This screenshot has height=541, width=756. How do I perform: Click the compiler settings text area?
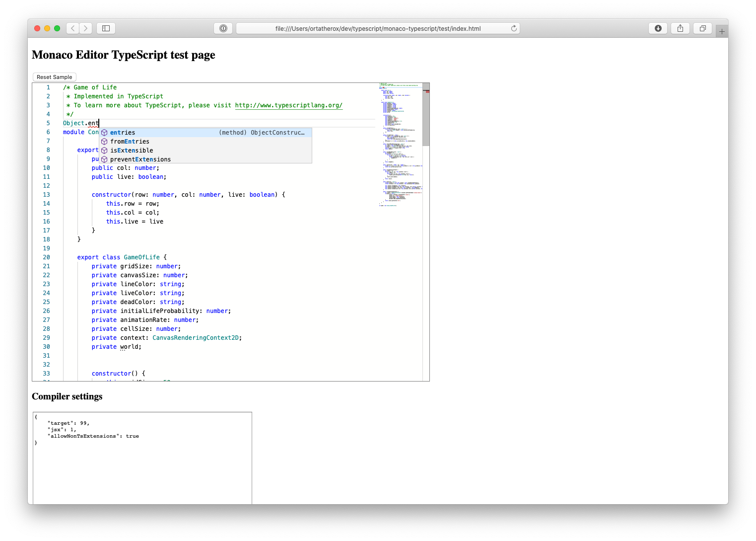coord(142,458)
